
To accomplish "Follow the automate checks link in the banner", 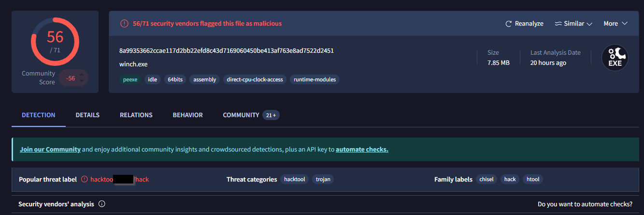I will (362, 150).
